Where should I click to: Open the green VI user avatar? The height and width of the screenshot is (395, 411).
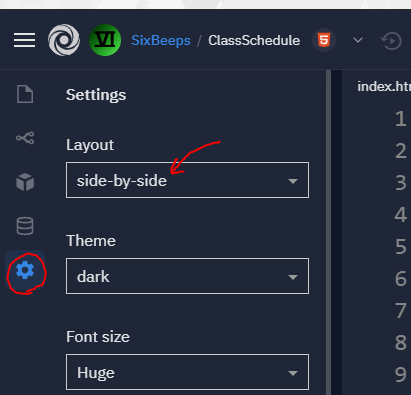click(105, 40)
